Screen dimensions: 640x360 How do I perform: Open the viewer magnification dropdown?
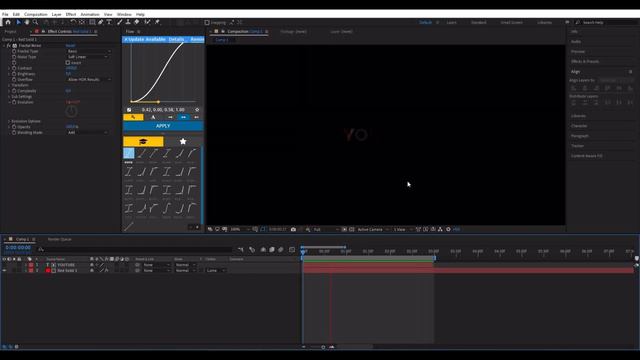(240, 229)
